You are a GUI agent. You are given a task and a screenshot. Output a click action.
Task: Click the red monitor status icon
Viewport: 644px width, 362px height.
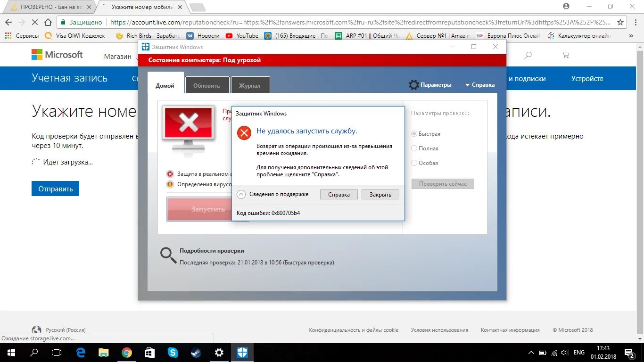click(x=189, y=130)
